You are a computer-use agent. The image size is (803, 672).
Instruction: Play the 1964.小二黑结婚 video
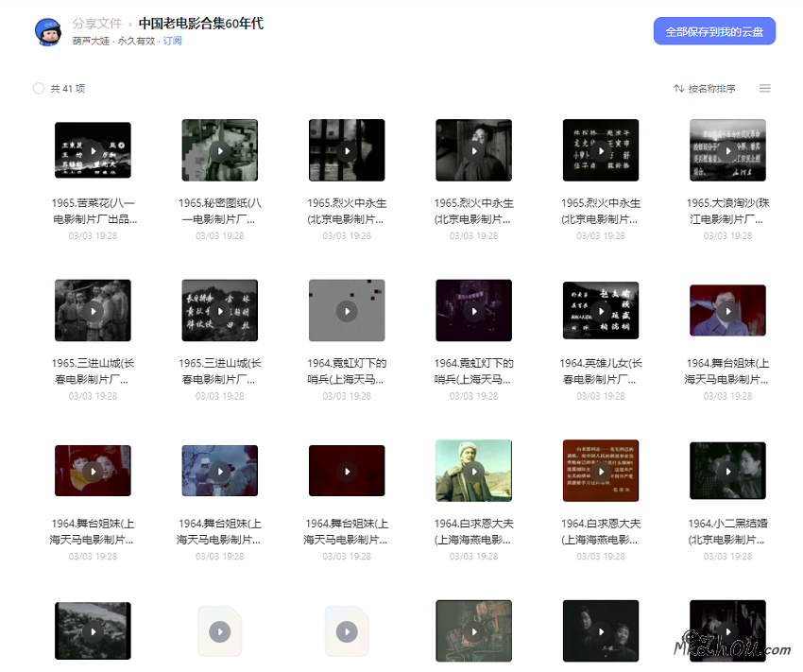727,470
